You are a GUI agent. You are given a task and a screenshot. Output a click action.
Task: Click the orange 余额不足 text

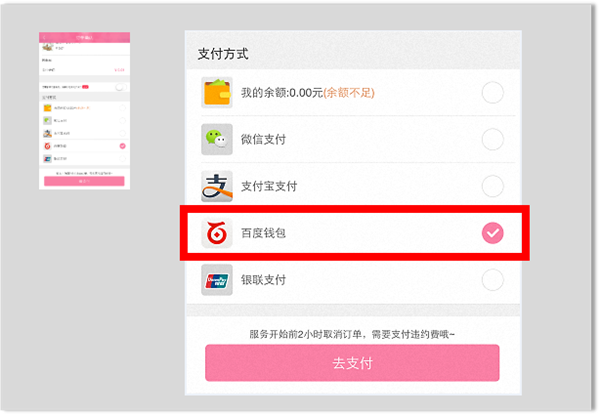[x=345, y=93]
